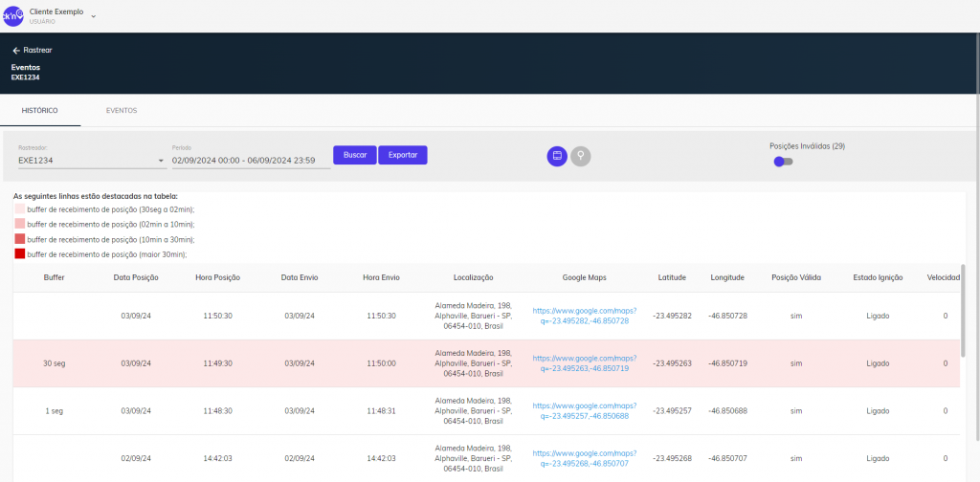Click the Estado Ignição column header
980x482 pixels.
(x=878, y=278)
